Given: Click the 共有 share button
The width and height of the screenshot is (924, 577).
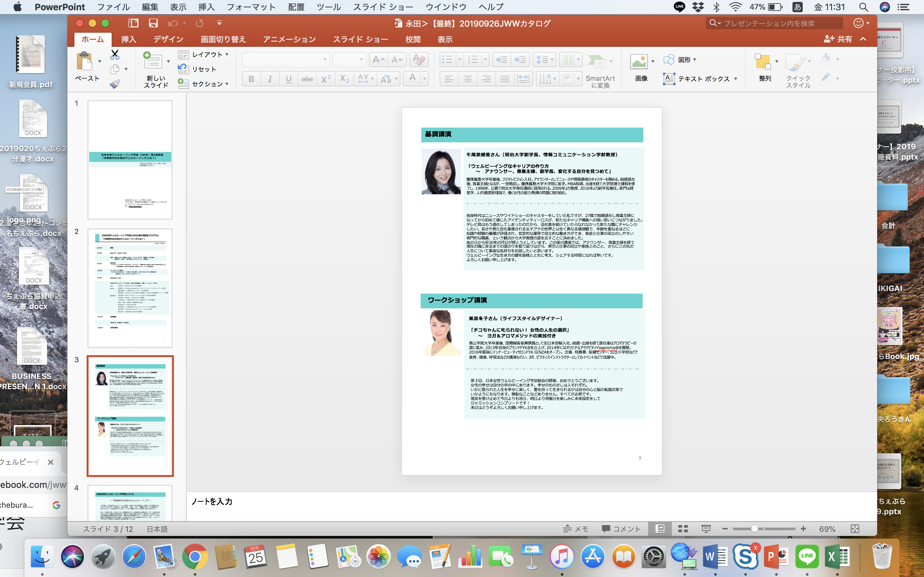Looking at the screenshot, I should [x=838, y=39].
